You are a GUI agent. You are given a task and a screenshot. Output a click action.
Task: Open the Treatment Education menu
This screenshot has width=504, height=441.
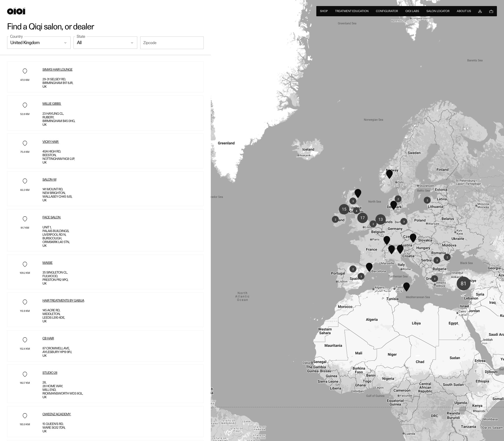tap(352, 11)
